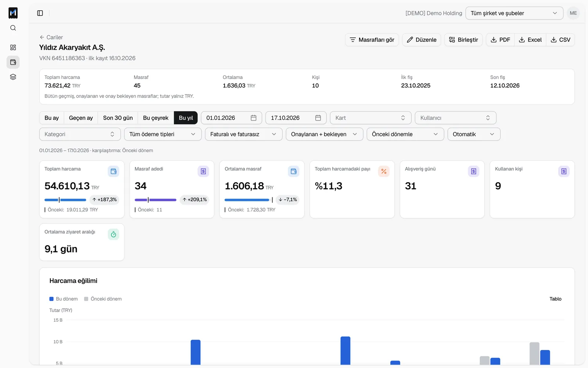Open calendar icon for end date 17.10.2026
The height and width of the screenshot is (368, 588).
tap(318, 118)
